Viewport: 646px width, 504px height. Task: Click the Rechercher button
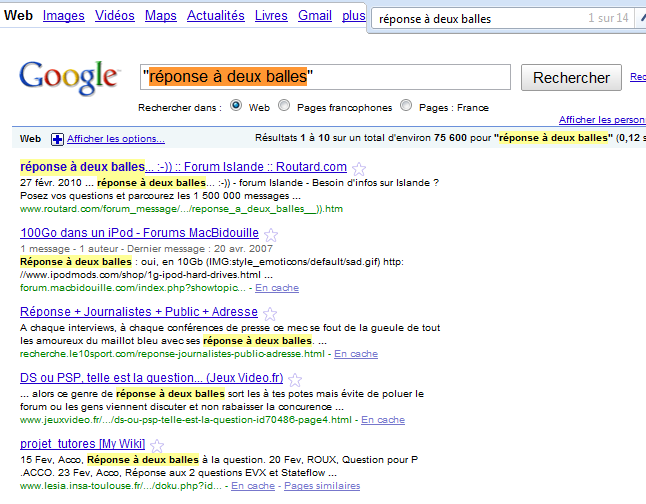pos(571,77)
